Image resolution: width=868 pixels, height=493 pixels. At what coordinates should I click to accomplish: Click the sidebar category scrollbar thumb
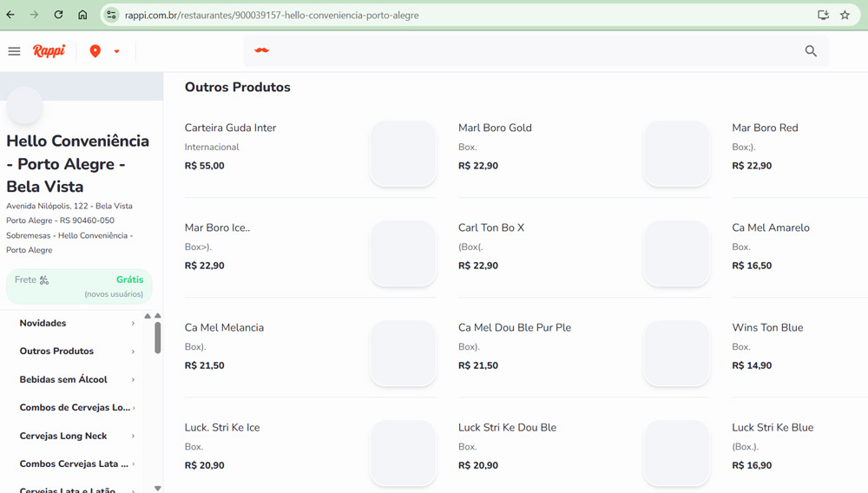(157, 338)
